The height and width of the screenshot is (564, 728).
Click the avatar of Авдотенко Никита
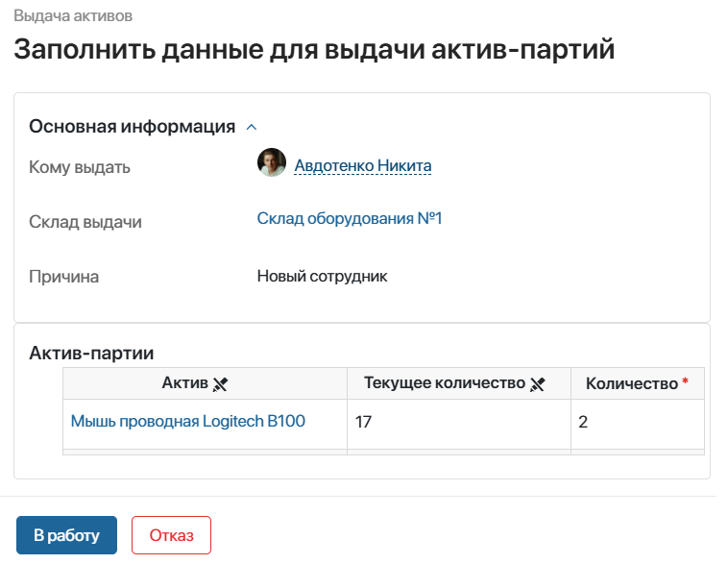click(x=272, y=162)
